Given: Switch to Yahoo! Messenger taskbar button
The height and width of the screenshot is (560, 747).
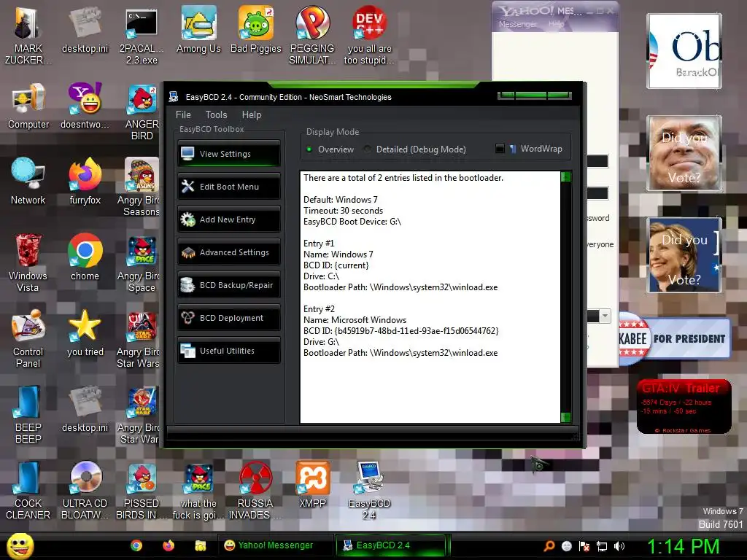Looking at the screenshot, I should 275,545.
